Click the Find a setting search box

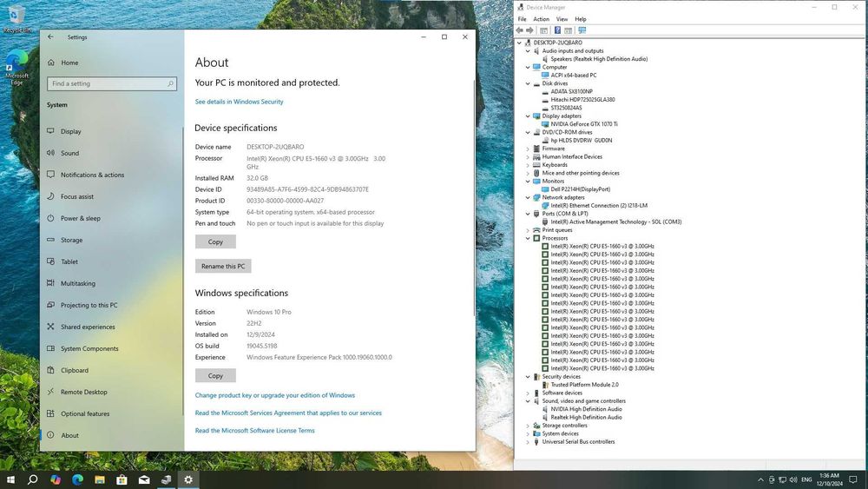112,83
